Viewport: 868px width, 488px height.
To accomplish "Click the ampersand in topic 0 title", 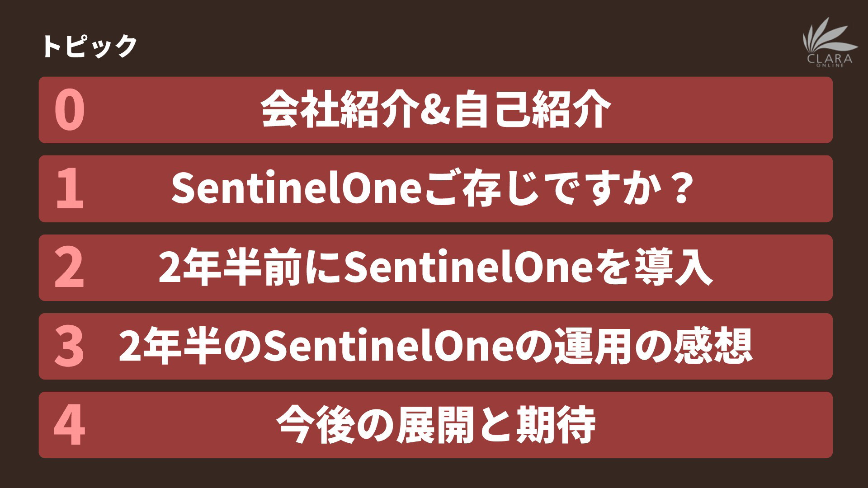I will coord(436,110).
